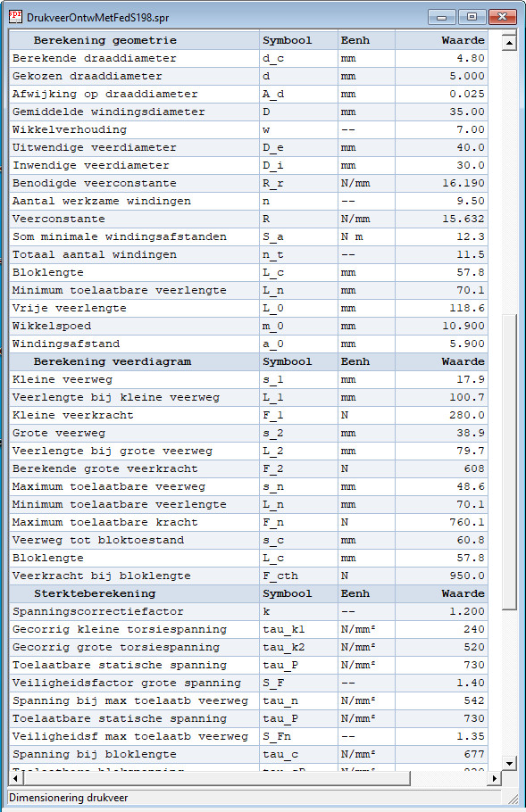Click 'Dimensionering drukveer' status bar text
The height and width of the screenshot is (812, 526).
[69, 798]
